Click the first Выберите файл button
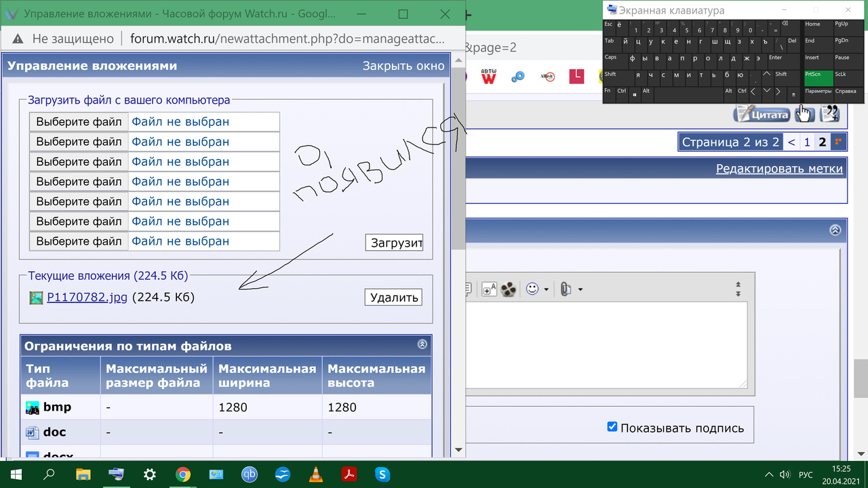Viewport: 868px width, 488px height. 79,122
